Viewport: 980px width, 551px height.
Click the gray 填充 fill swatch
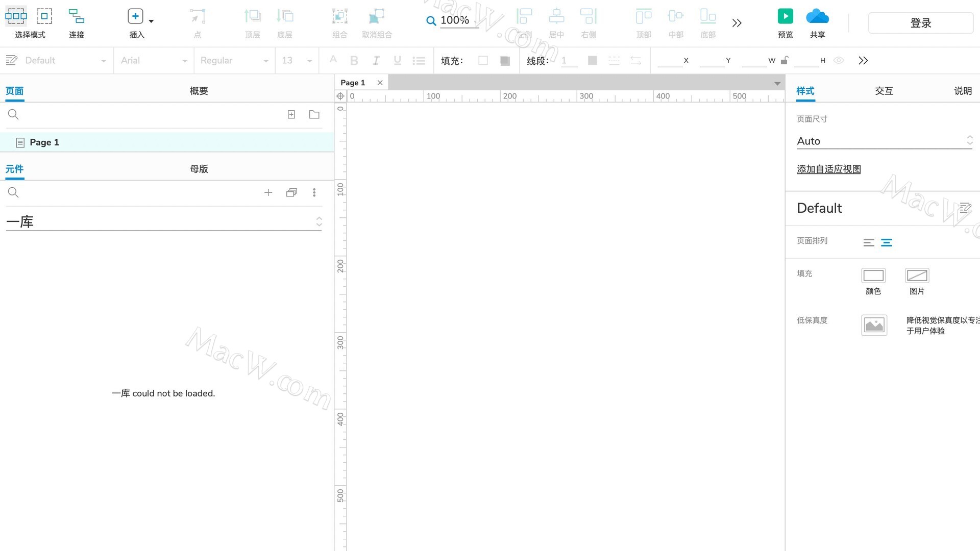[x=505, y=61]
